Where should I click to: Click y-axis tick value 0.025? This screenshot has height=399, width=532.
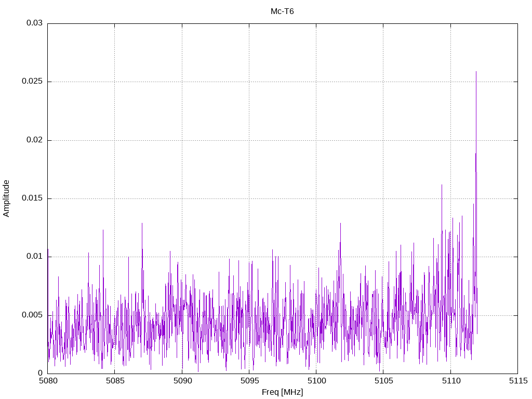[x=32, y=82]
